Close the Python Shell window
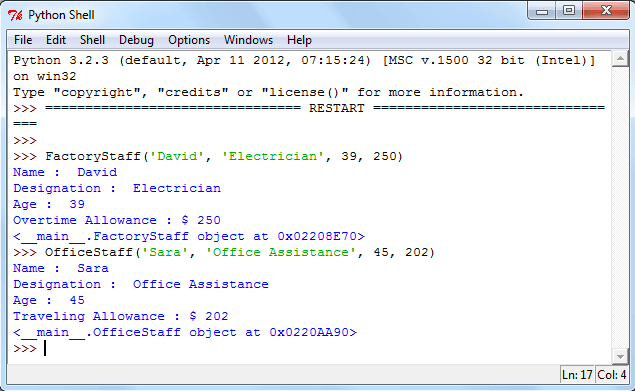 pos(606,11)
